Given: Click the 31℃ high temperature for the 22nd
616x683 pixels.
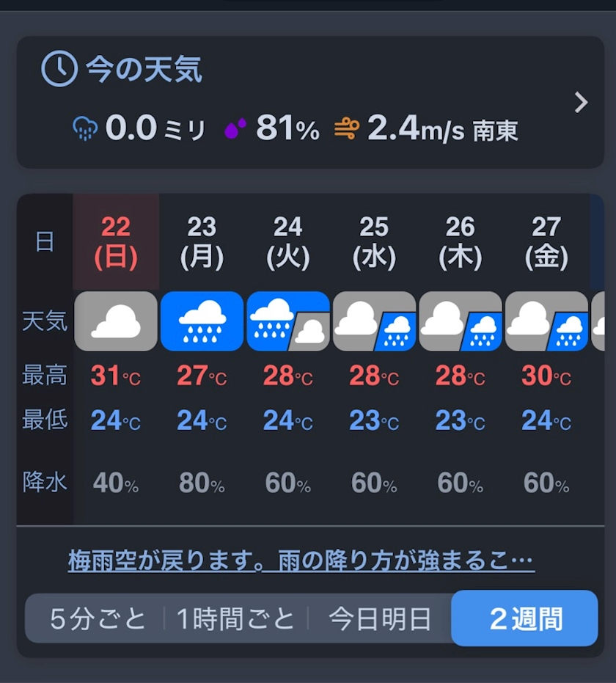Looking at the screenshot, I should coord(116,376).
